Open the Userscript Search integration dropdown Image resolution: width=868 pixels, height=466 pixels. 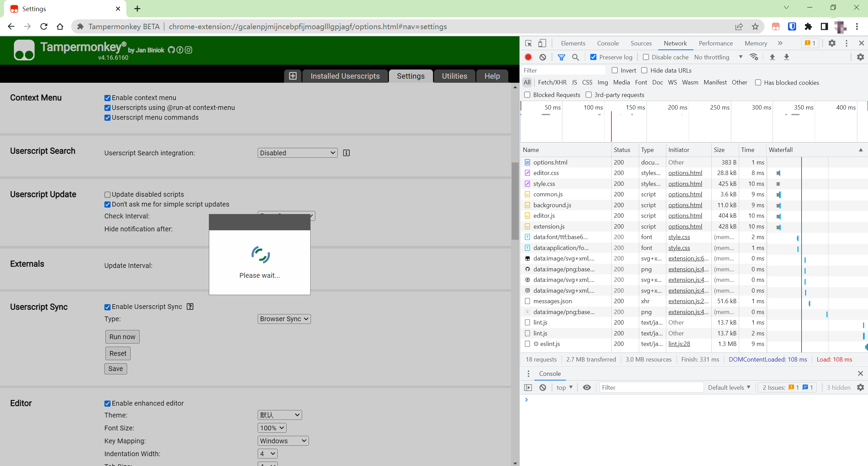[x=297, y=153]
